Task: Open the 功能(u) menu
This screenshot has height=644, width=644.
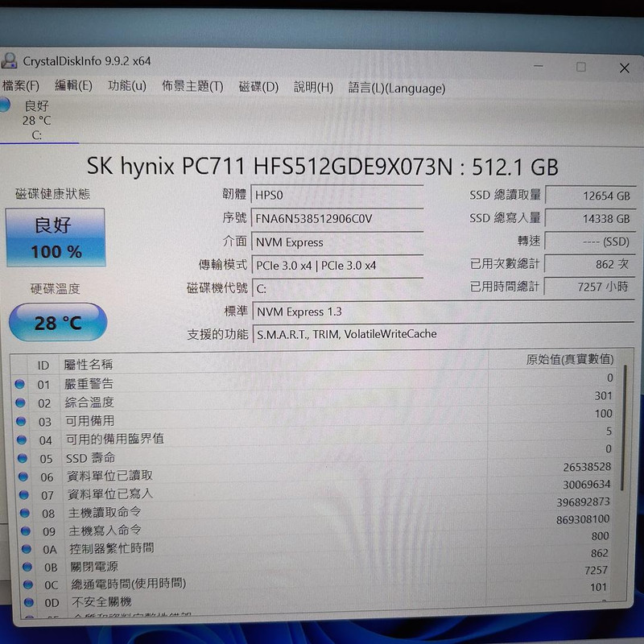Action: pos(127,85)
